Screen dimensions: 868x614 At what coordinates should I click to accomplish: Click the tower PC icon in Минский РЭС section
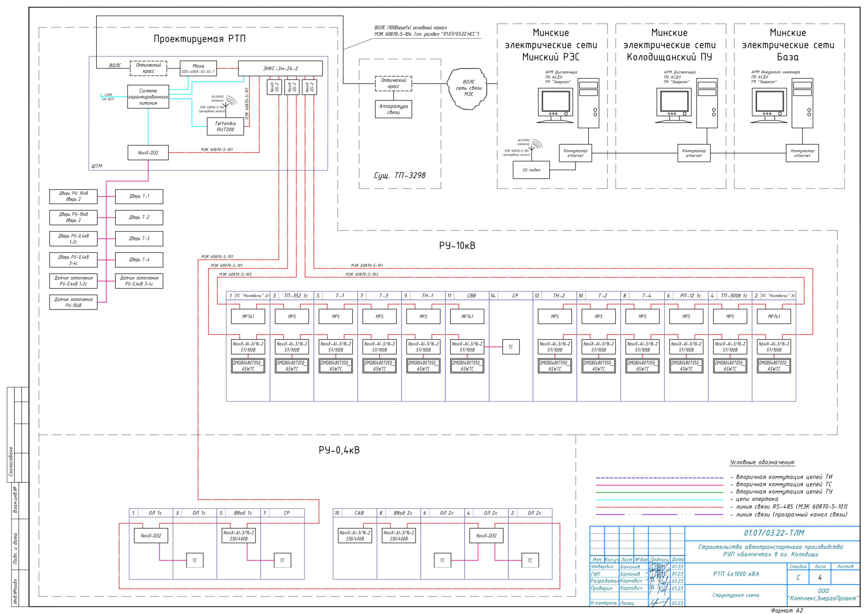point(588,103)
